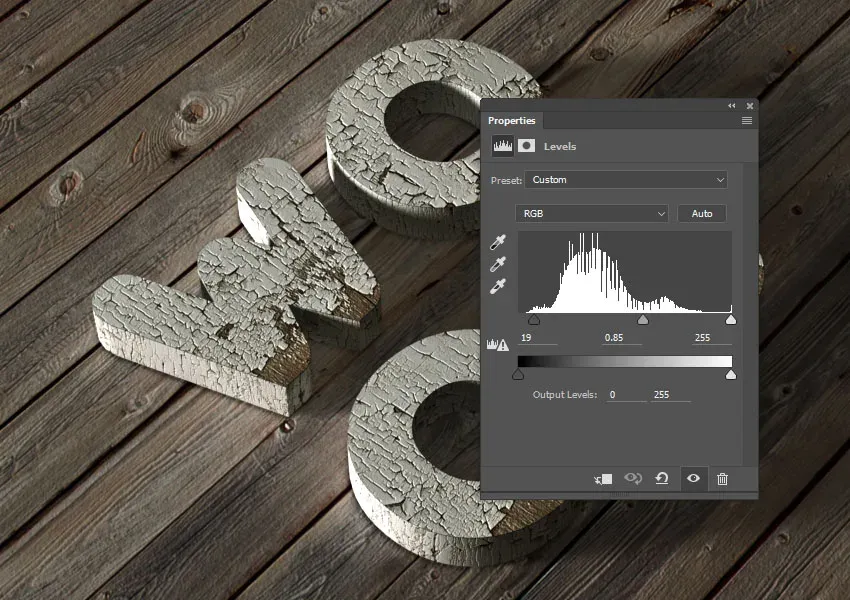Image resolution: width=850 pixels, height=600 pixels.
Task: Click the Output Levels label
Action: (565, 395)
